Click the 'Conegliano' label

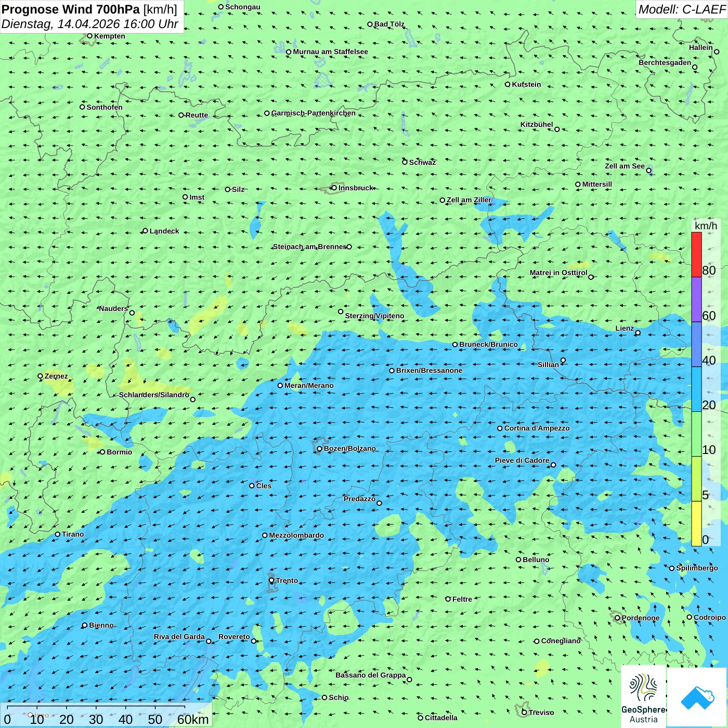coord(561,641)
